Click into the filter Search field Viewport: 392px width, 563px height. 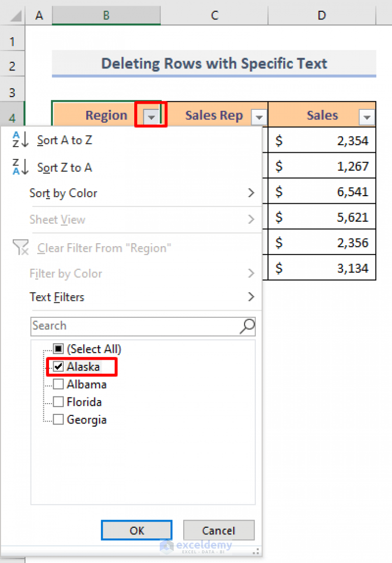pyautogui.click(x=136, y=326)
